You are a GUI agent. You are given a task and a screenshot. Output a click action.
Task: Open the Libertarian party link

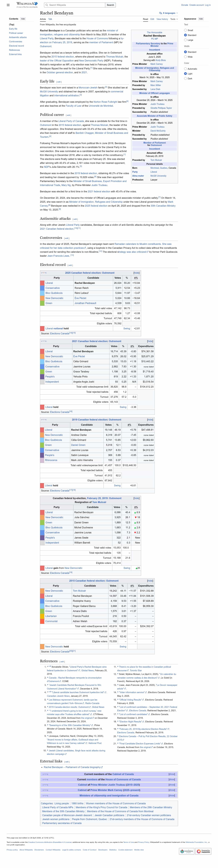point(51,616)
